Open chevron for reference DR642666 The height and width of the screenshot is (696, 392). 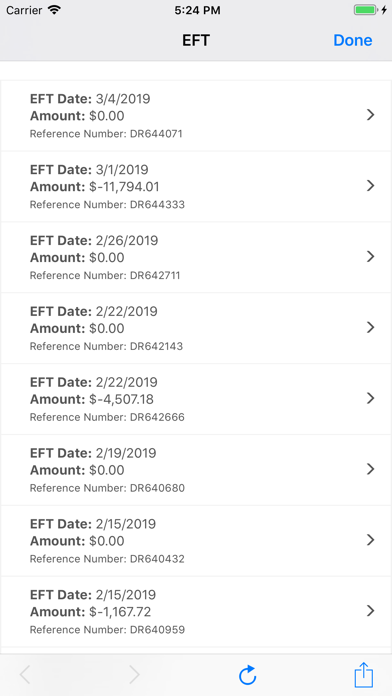[x=371, y=399]
